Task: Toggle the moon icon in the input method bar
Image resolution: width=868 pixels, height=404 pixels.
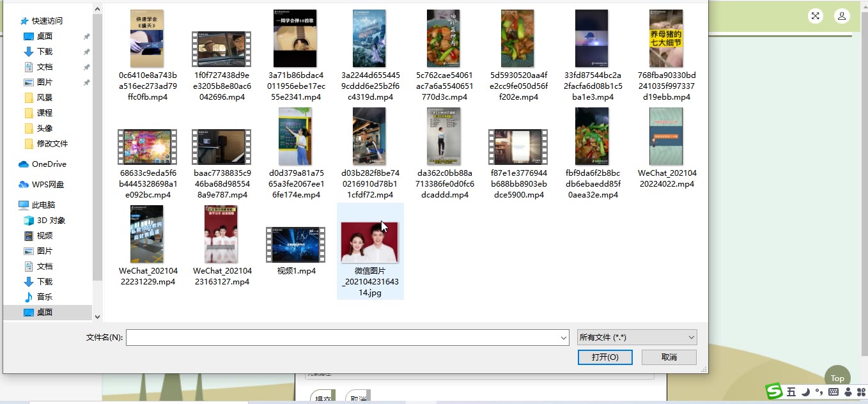Action: (x=806, y=392)
